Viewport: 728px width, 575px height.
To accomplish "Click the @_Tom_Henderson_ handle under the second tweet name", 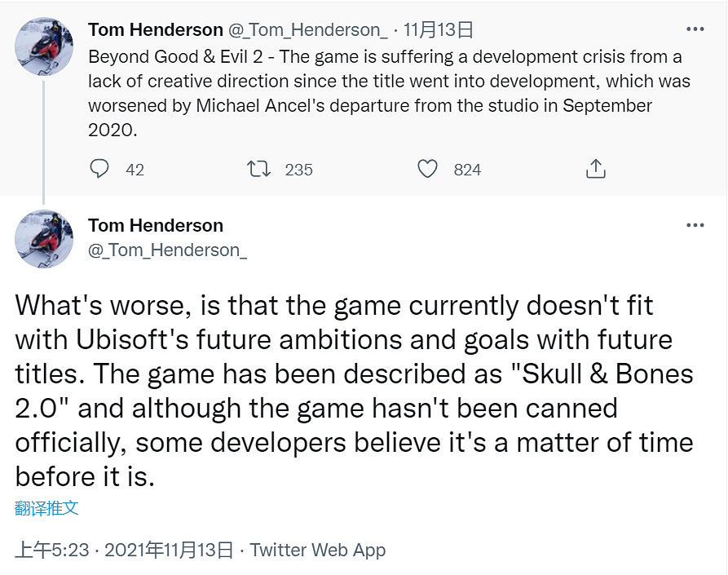I will pyautogui.click(x=167, y=250).
